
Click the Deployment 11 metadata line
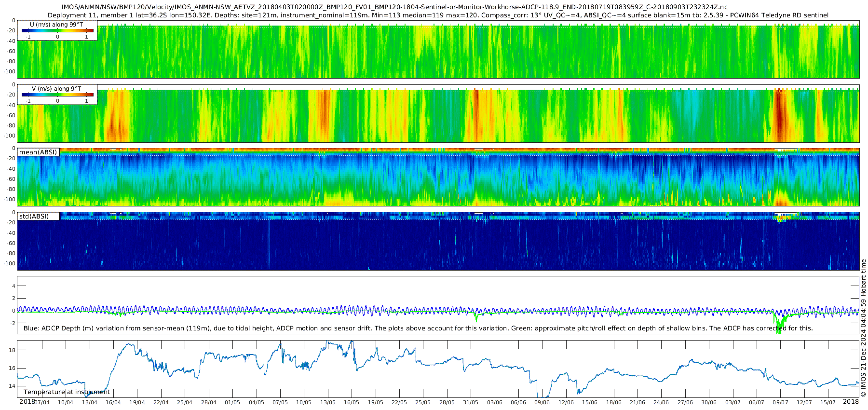(x=438, y=15)
